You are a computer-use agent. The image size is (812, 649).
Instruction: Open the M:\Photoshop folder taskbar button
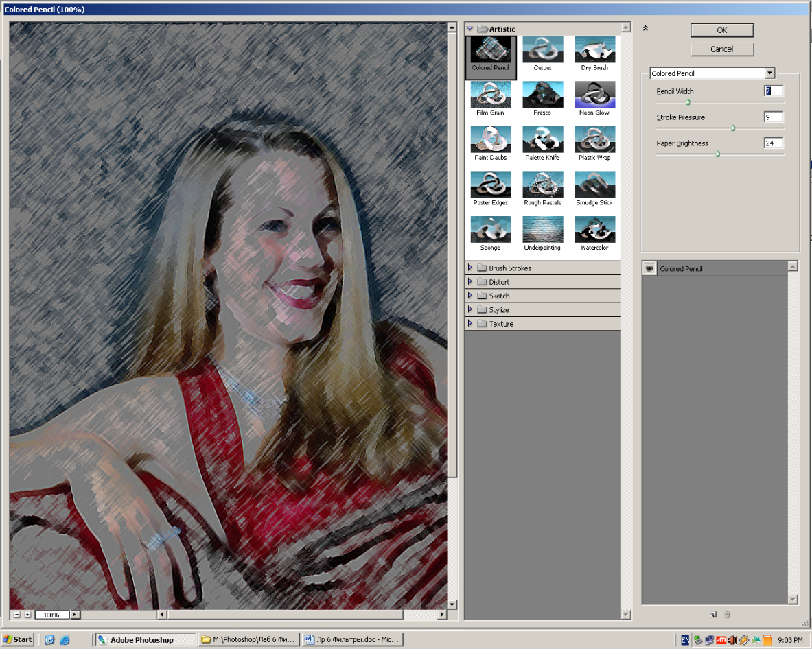pyautogui.click(x=248, y=639)
